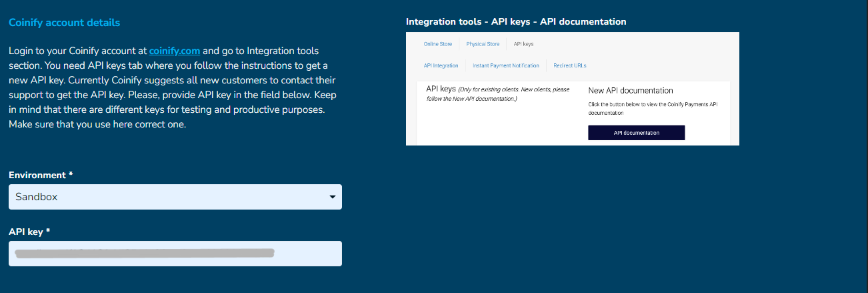Click the Physical Store tab in screenshot
The width and height of the screenshot is (868, 293).
pyautogui.click(x=483, y=44)
